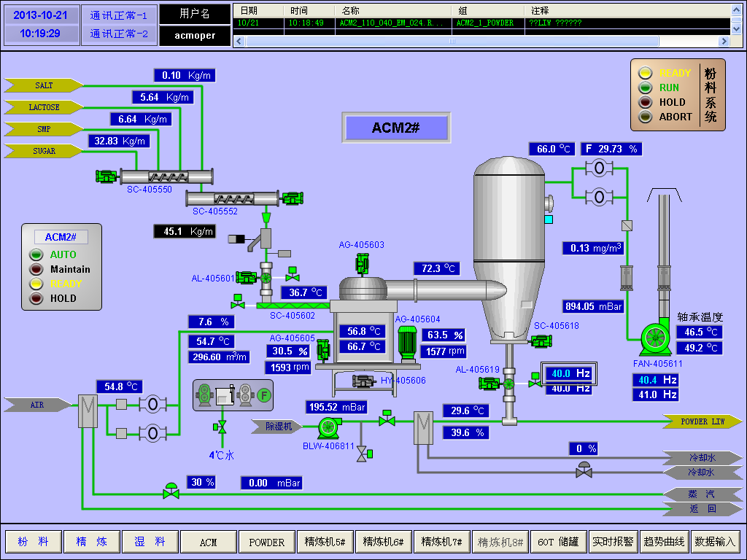Select airlock motor AL-405619
The width and height of the screenshot is (747, 560).
pyautogui.click(x=489, y=384)
